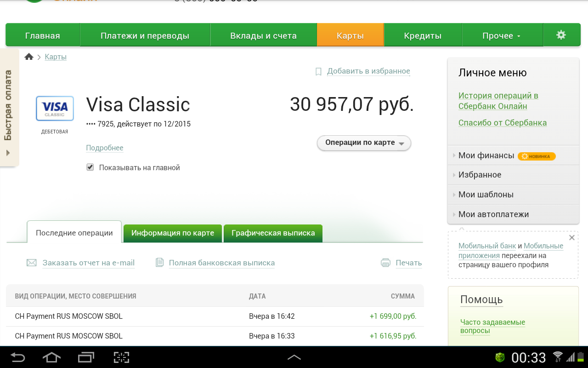Click the amount +1 616,95 руб.

[x=393, y=336]
